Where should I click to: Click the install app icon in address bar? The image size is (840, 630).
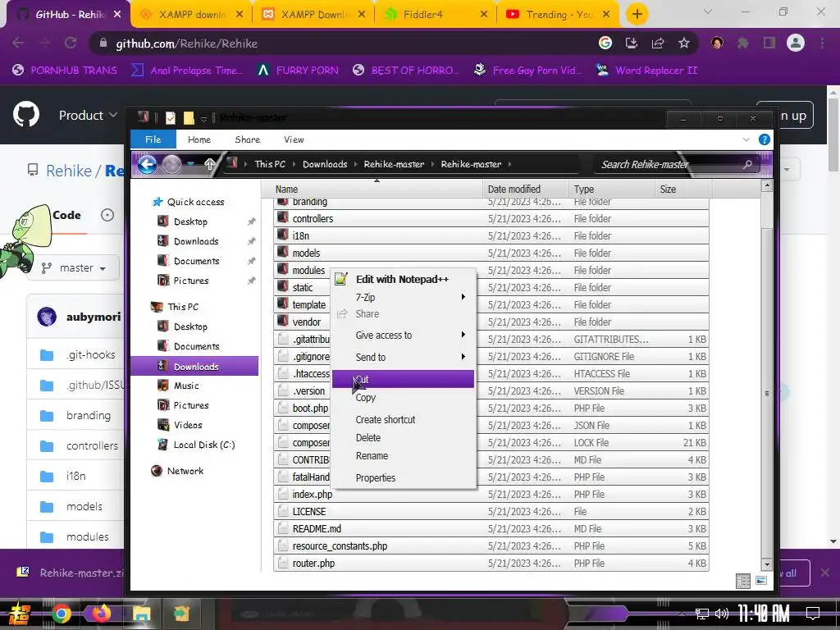(632, 43)
